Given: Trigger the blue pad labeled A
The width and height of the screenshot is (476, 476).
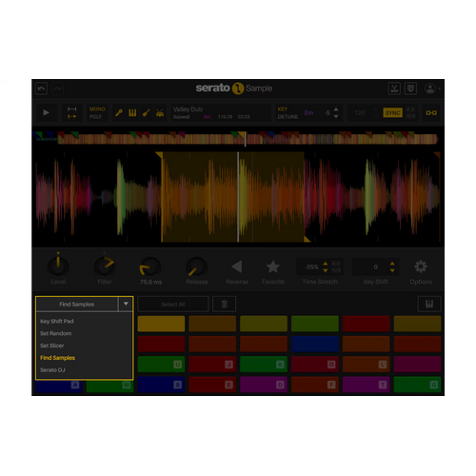Looking at the screenshot, I should click(x=59, y=387).
